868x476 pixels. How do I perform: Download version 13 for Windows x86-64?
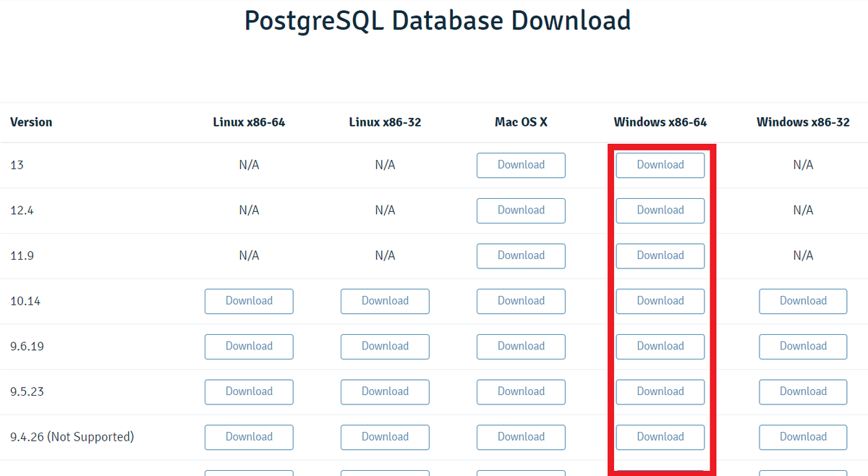(660, 165)
